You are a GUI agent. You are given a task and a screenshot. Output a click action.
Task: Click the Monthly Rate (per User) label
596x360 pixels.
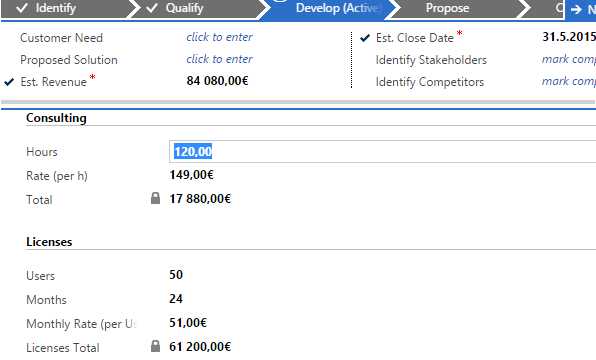tap(81, 324)
